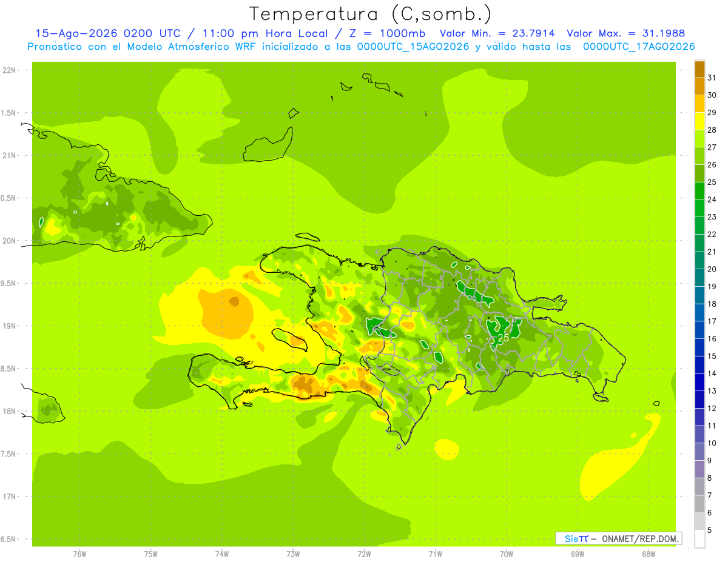Select the '15-Ago-2026 0200 UTC' date text
This screenshot has height=562, width=728.
pos(108,34)
